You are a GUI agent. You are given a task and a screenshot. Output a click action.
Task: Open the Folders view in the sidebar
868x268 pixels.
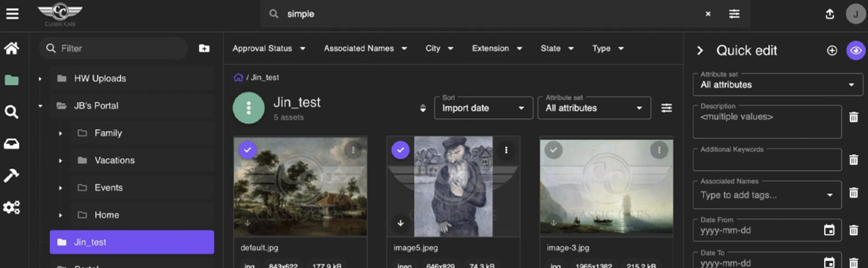12,80
